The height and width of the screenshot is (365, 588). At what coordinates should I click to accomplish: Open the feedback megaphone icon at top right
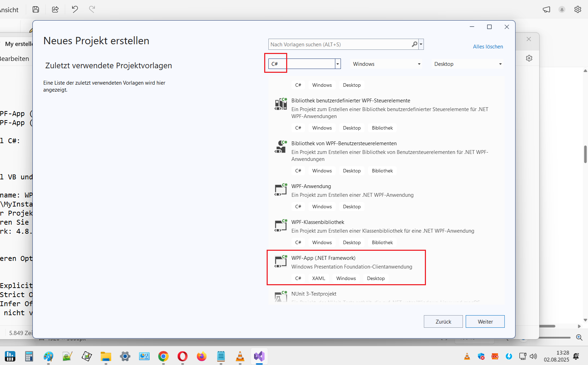(546, 9)
